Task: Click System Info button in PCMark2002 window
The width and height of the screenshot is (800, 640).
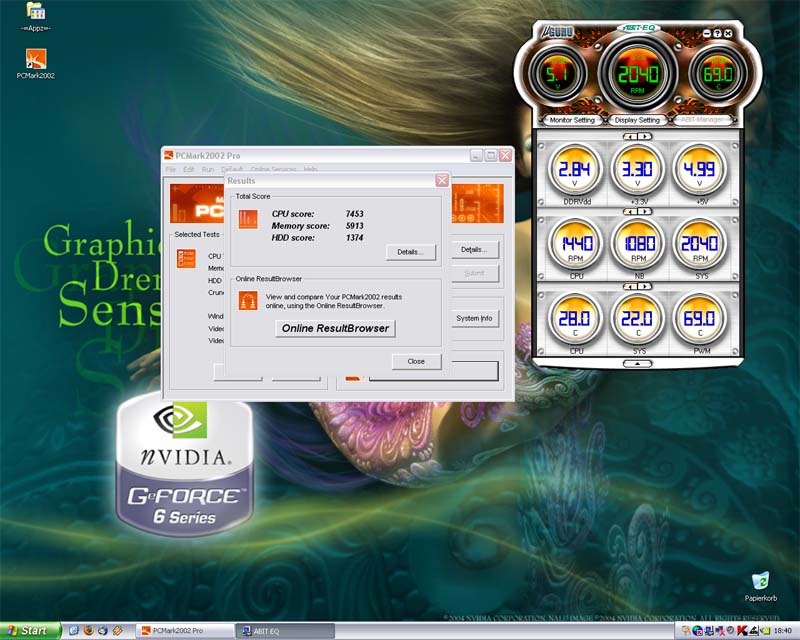Action: click(x=474, y=318)
